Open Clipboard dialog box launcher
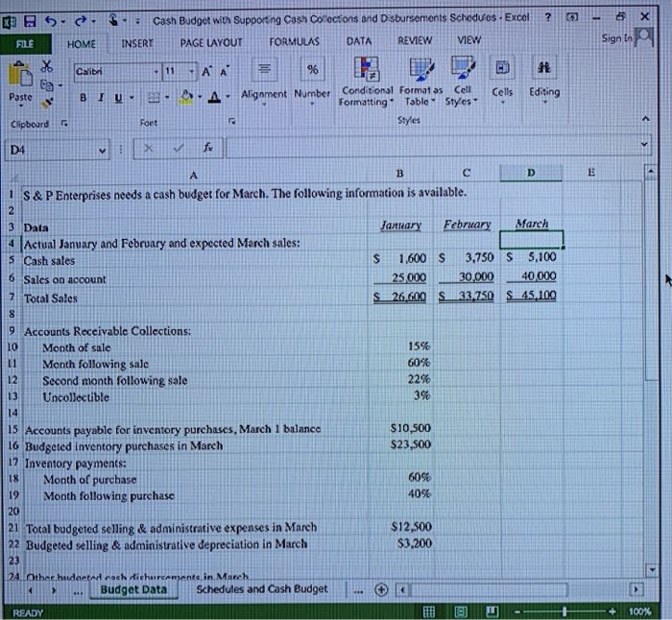This screenshot has width=672, height=620. point(64,124)
